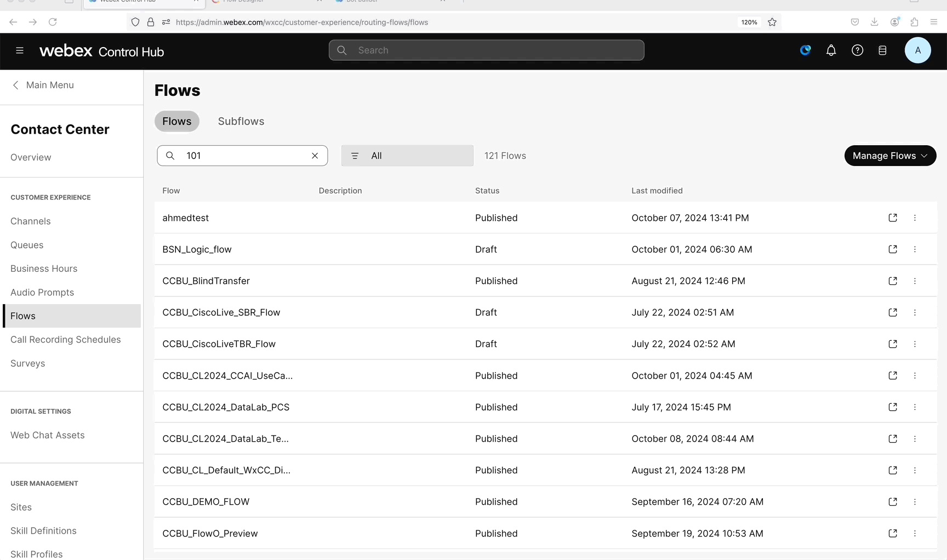The image size is (947, 560).
Task: Select Business Hours in sidebar
Action: tap(44, 268)
